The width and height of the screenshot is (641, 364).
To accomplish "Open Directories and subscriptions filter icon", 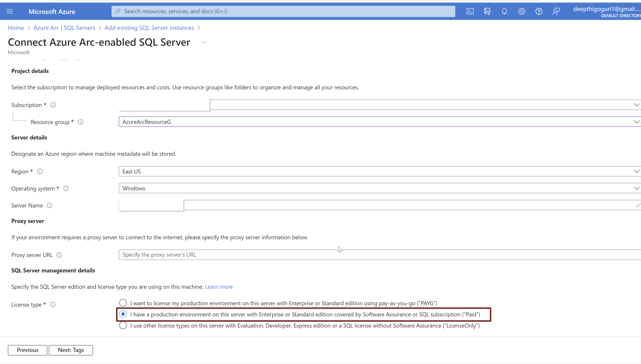I will coord(487,12).
